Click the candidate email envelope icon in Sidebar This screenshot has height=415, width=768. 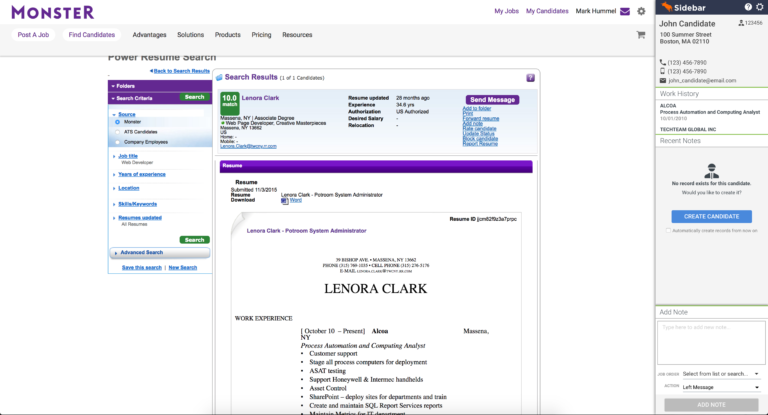pos(662,80)
